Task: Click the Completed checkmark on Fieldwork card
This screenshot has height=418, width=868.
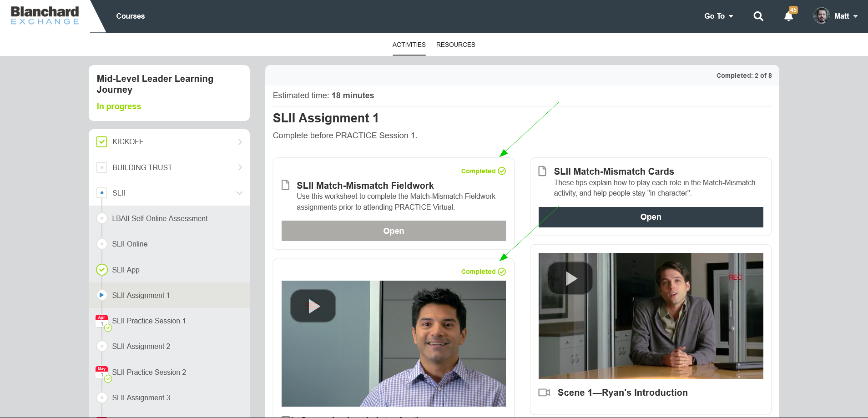Action: [502, 171]
